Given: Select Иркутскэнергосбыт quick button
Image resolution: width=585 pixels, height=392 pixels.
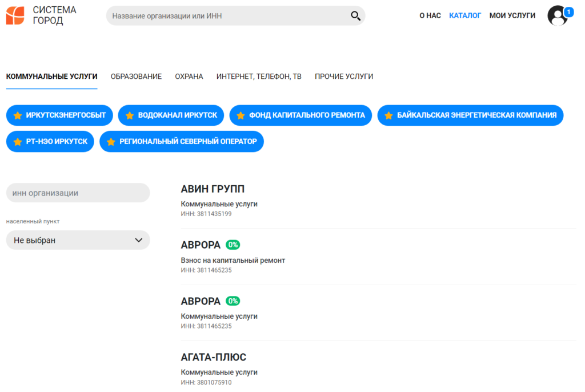Looking at the screenshot, I should coord(59,115).
